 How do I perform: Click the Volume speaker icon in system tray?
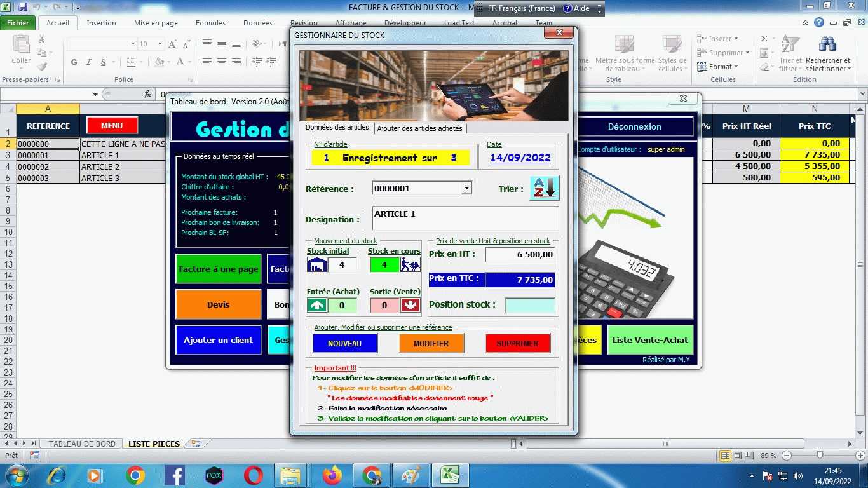click(x=797, y=476)
